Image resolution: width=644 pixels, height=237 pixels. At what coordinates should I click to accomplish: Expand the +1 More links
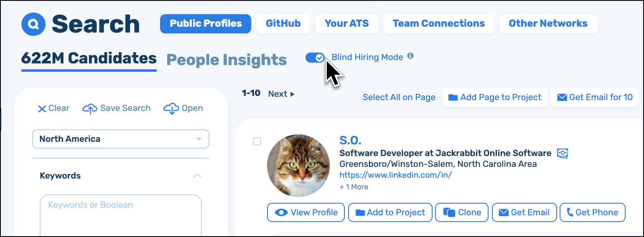pos(354,187)
